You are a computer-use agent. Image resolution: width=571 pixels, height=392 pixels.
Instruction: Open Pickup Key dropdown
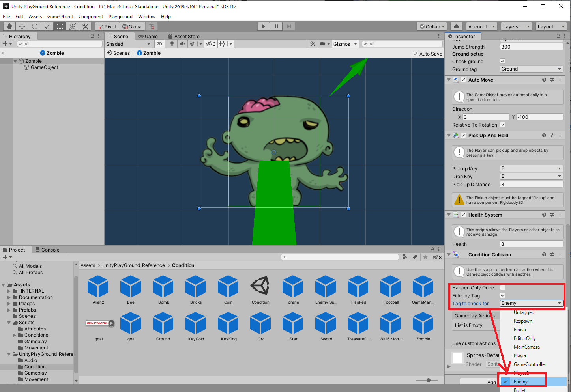(532, 168)
